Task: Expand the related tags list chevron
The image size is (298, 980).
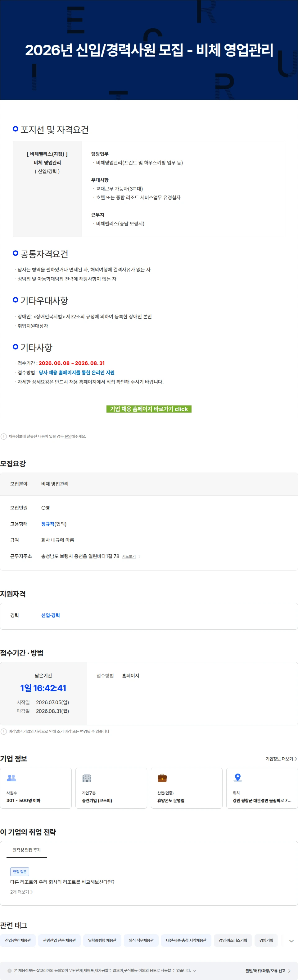Action: tap(291, 941)
